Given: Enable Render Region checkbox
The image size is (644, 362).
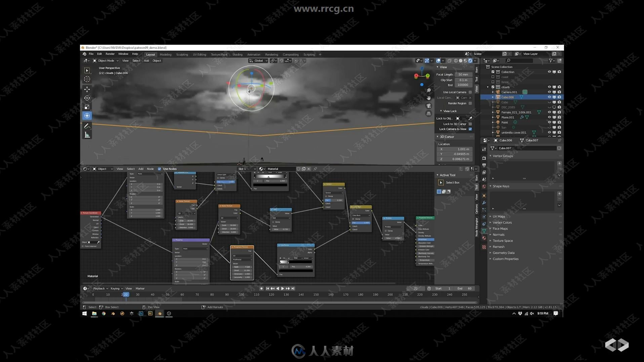Looking at the screenshot, I should pos(470,103).
